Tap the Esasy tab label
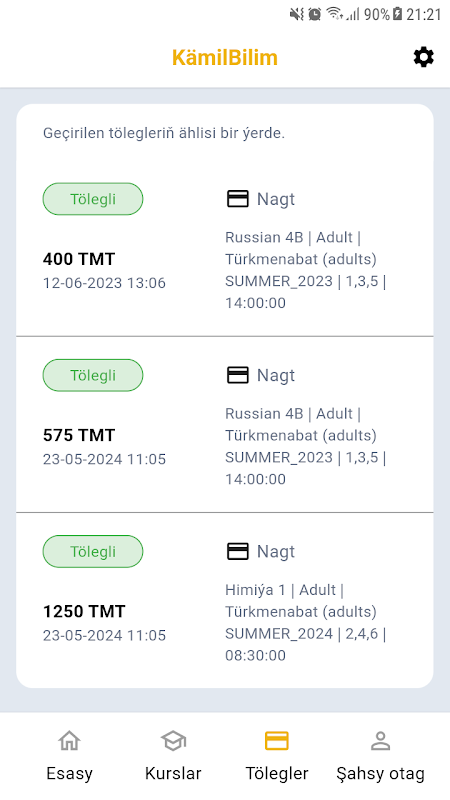 click(x=69, y=773)
